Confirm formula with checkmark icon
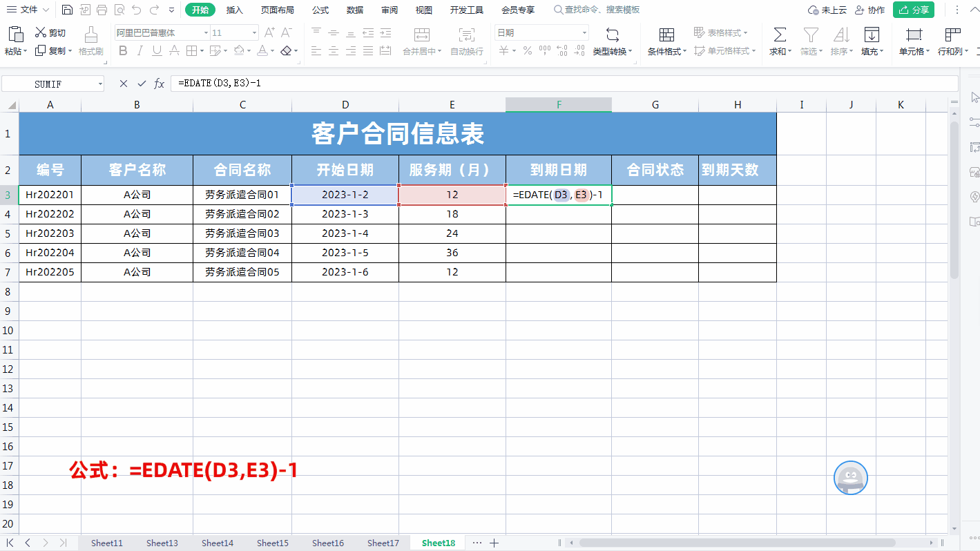The height and width of the screenshot is (551, 980). click(142, 84)
